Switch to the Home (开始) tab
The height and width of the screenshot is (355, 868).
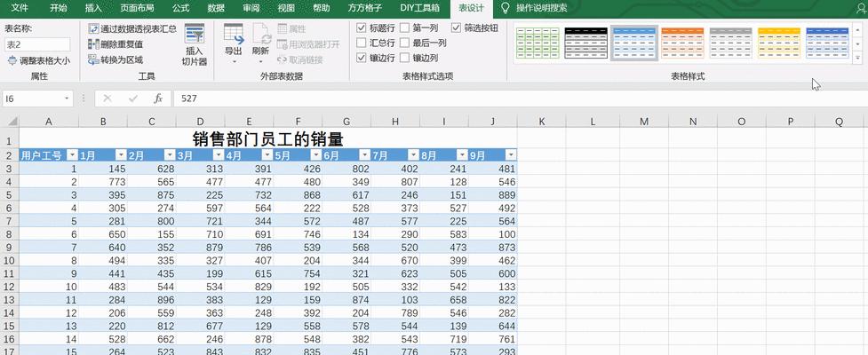tap(58, 8)
